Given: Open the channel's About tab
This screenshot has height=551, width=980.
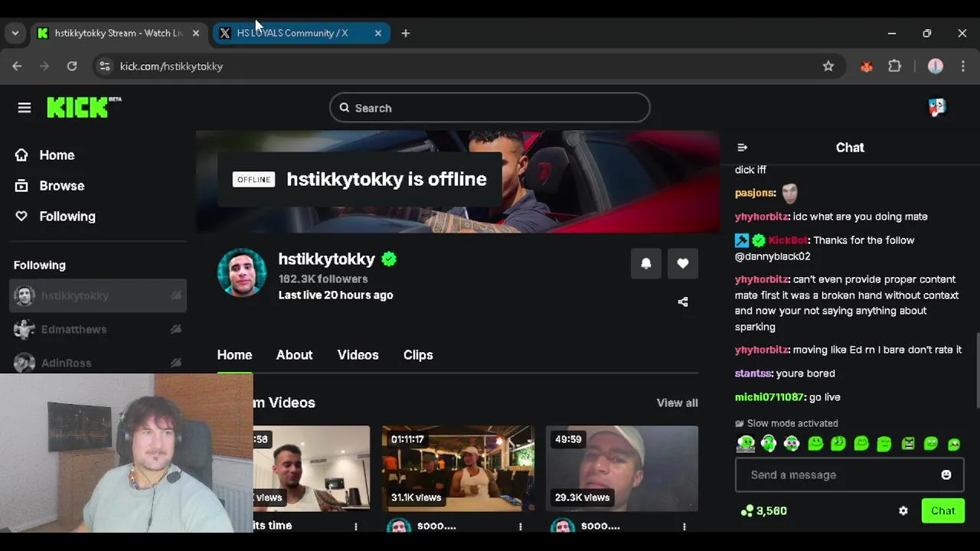Looking at the screenshot, I should 294,355.
